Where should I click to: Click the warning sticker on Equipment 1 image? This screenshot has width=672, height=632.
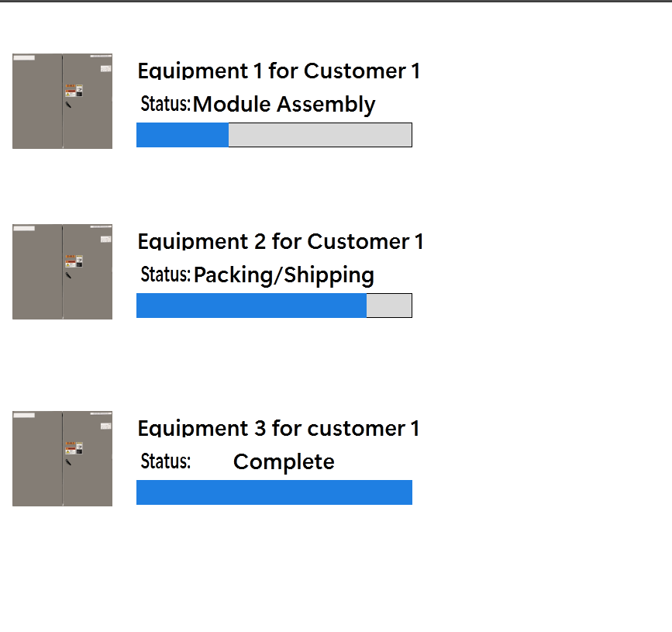71,91
